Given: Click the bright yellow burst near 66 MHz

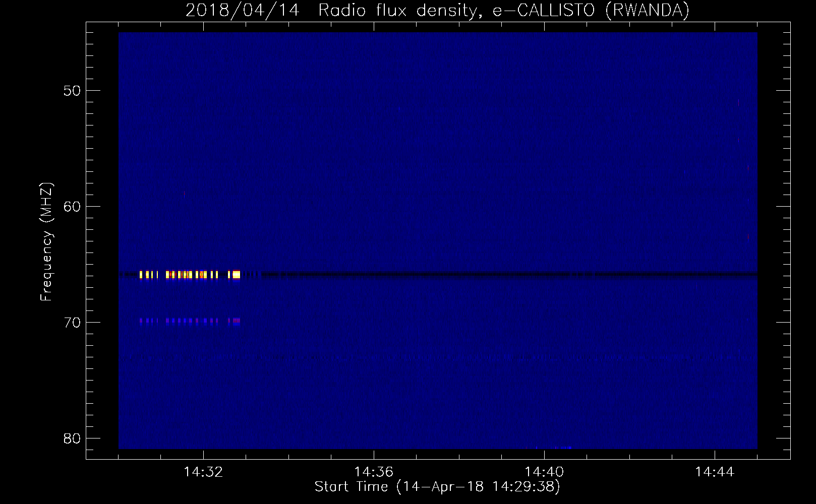Looking at the screenshot, I should click(x=190, y=275).
